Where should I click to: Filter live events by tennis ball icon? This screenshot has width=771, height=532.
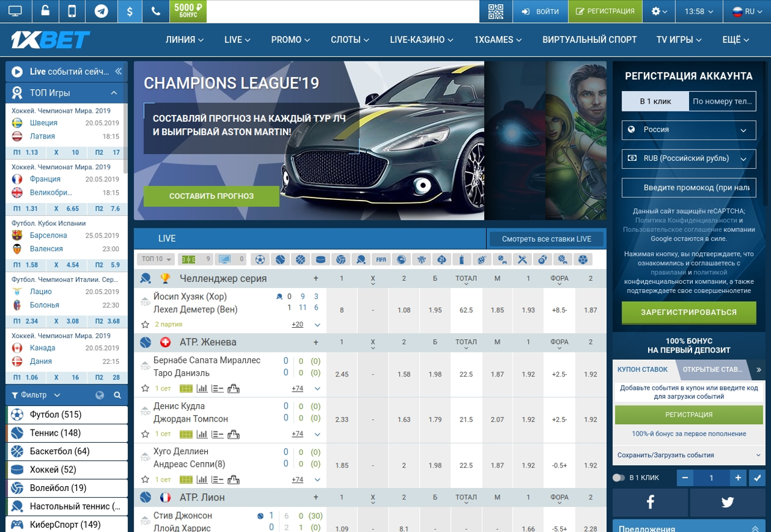pos(280,260)
